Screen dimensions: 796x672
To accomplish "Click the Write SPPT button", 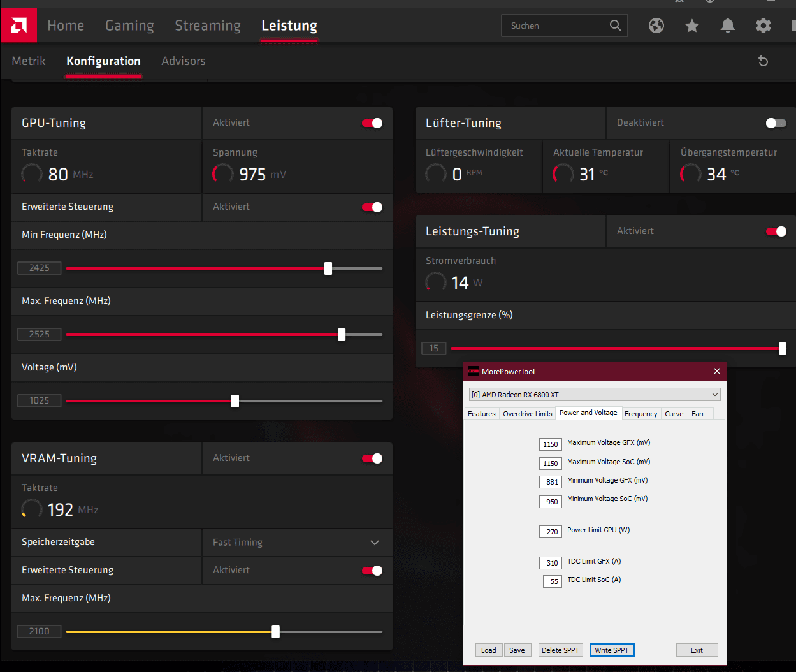I will pos(612,650).
